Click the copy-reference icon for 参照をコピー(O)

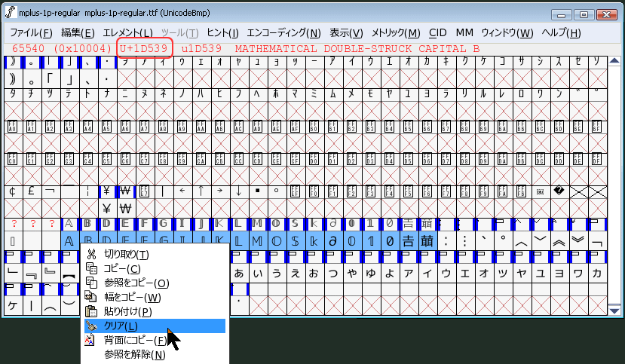pos(91,283)
